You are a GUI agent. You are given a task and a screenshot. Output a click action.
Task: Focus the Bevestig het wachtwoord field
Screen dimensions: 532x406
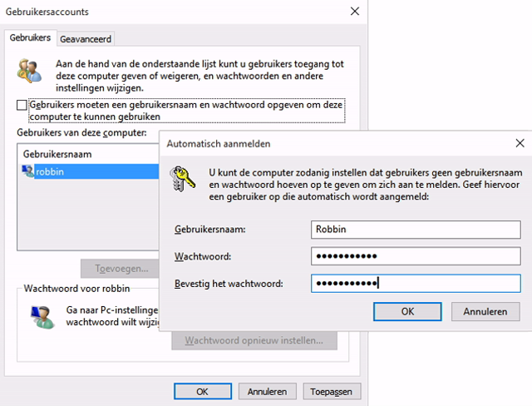[x=415, y=284]
